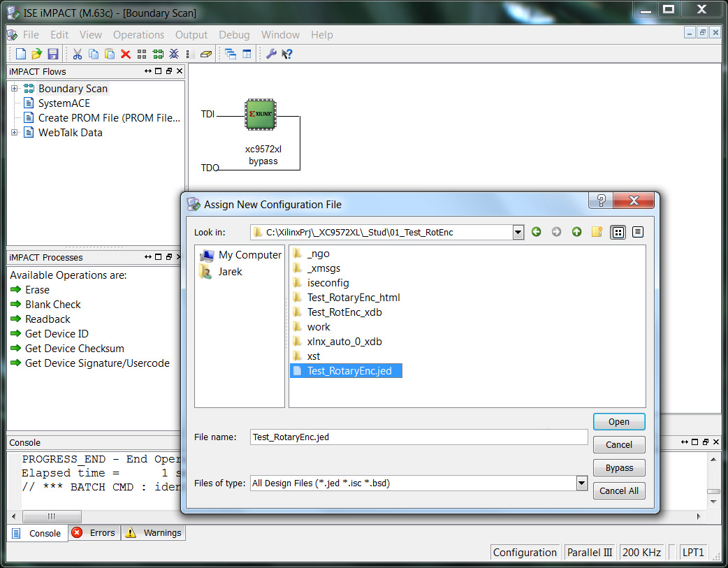Float the iMPACT Flows panel
Image resolution: width=728 pixels, height=568 pixels.
coord(169,71)
